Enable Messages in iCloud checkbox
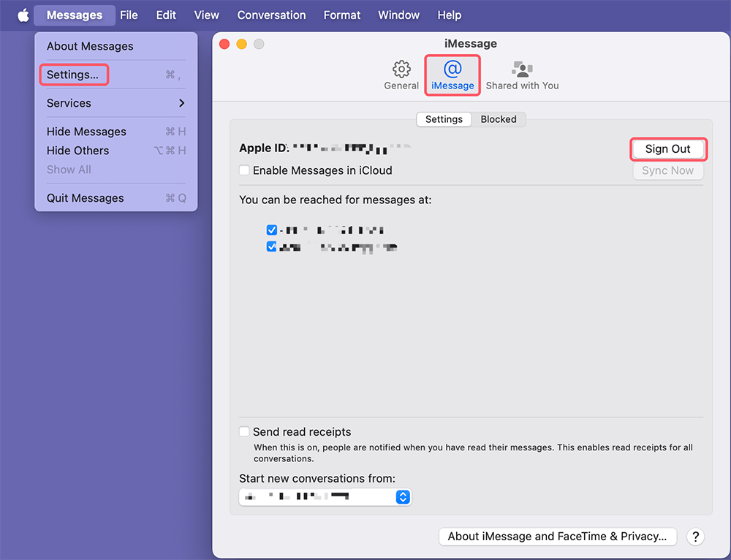731x560 pixels. [x=245, y=170]
